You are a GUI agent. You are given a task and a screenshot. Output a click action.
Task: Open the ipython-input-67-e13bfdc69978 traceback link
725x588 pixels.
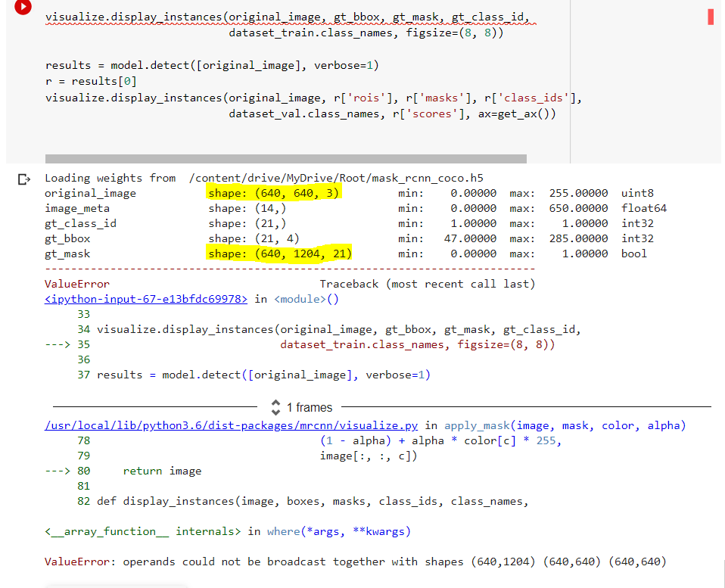tap(145, 299)
